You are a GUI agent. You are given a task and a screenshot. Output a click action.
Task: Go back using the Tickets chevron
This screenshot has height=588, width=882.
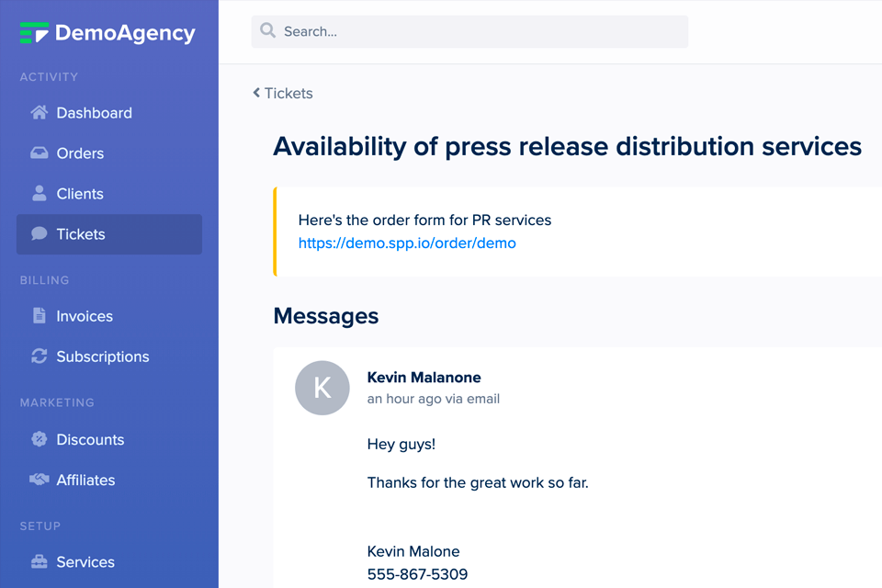pyautogui.click(x=256, y=93)
